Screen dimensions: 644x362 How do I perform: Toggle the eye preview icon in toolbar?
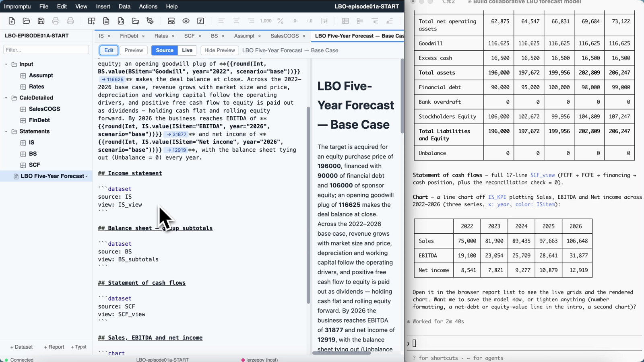186,21
